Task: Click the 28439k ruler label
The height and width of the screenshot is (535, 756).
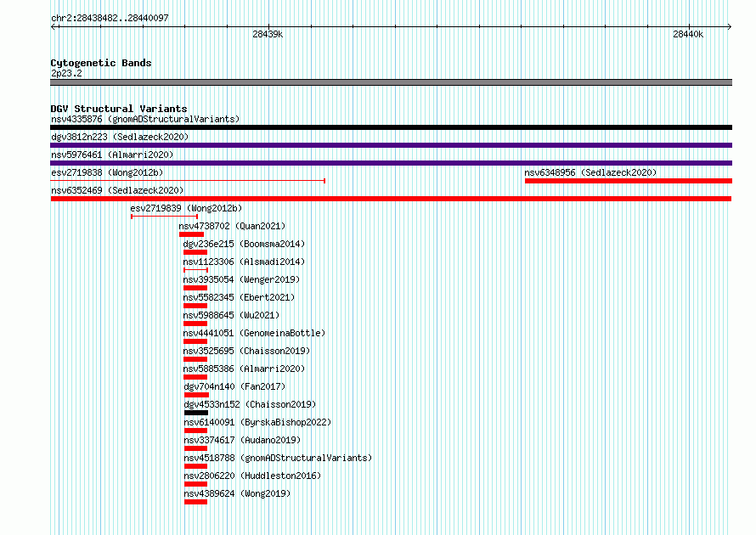Action: (268, 34)
